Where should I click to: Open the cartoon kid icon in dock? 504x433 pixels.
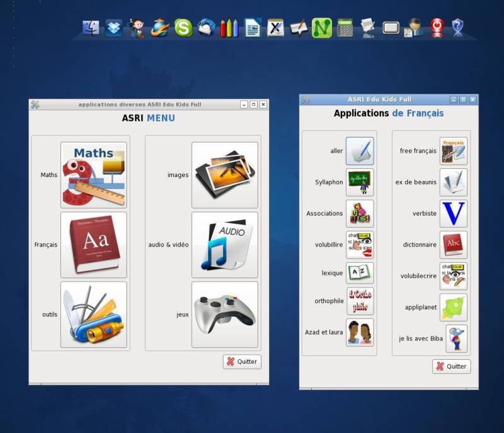click(137, 28)
